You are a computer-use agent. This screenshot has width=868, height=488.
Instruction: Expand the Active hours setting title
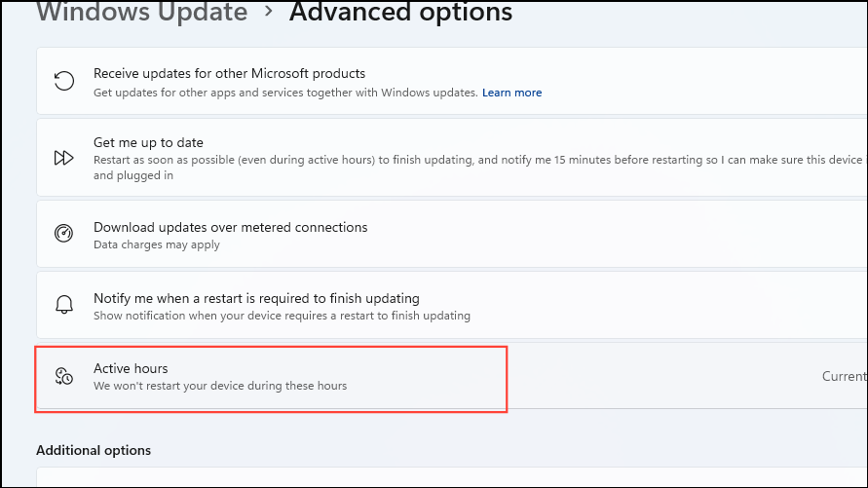pyautogui.click(x=131, y=368)
